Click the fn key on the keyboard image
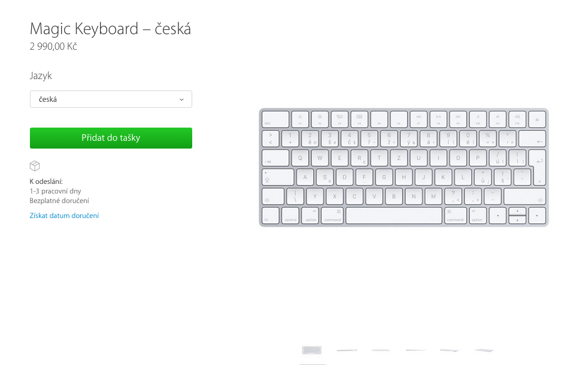Screen dimensions: 588x378 (270, 216)
